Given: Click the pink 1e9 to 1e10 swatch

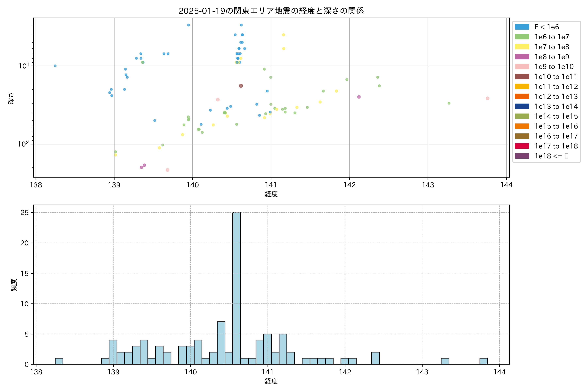Looking at the screenshot, I should tap(522, 66).
